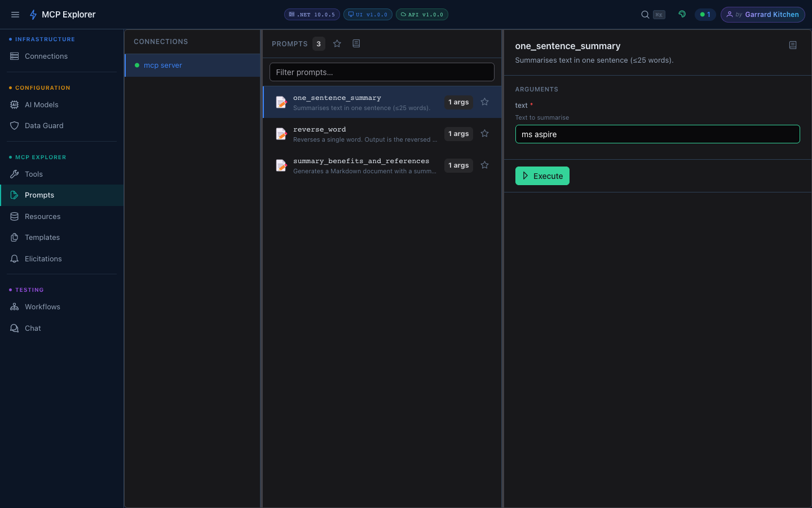Select the mcp server connection
Viewport: 812px width, 508px height.
[163, 65]
